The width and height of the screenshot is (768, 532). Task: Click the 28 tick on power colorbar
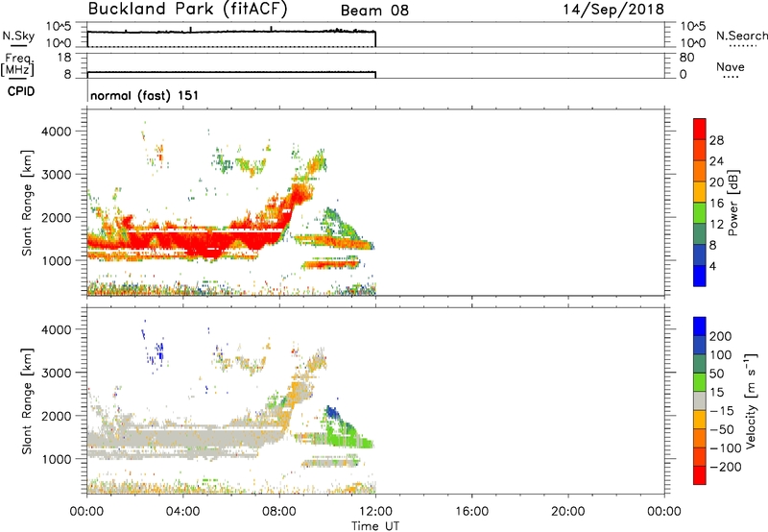coord(716,140)
